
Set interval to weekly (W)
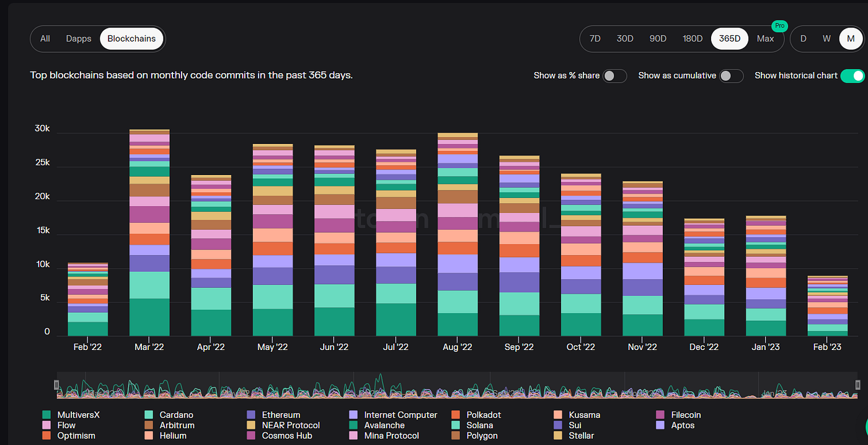[826, 38]
